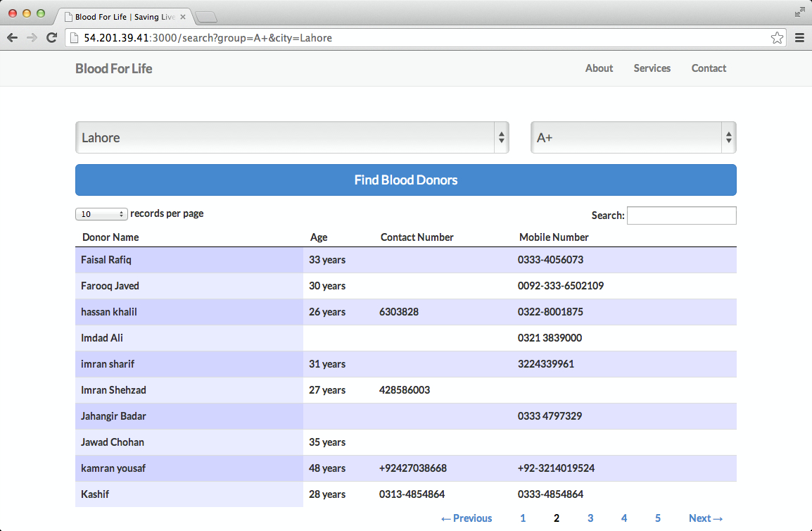Screen dimensions: 812x531
Task: Select donor name Farooq Javed
Action: [110, 286]
